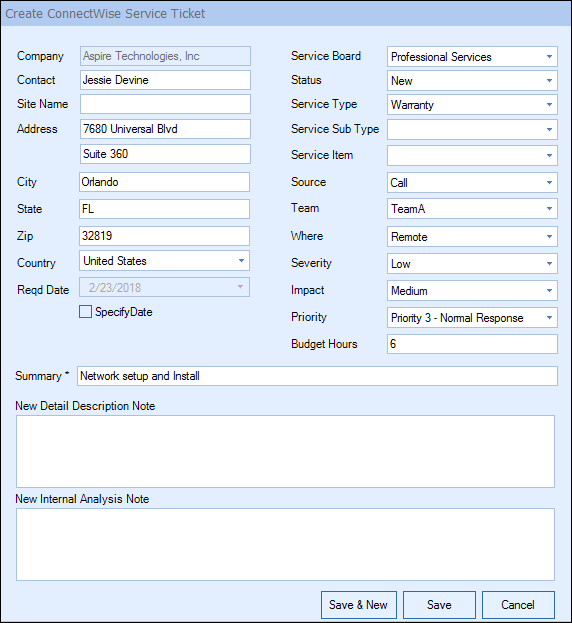The width and height of the screenshot is (572, 623).
Task: Click the Zip field showing 32819
Action: click(x=164, y=236)
